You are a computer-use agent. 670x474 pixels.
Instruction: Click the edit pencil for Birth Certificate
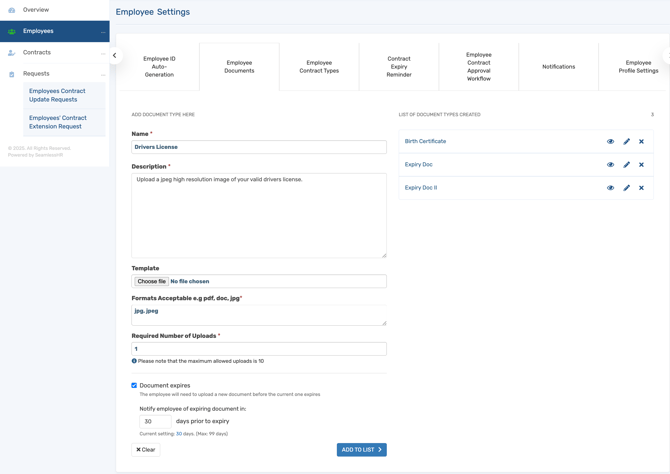pyautogui.click(x=627, y=141)
